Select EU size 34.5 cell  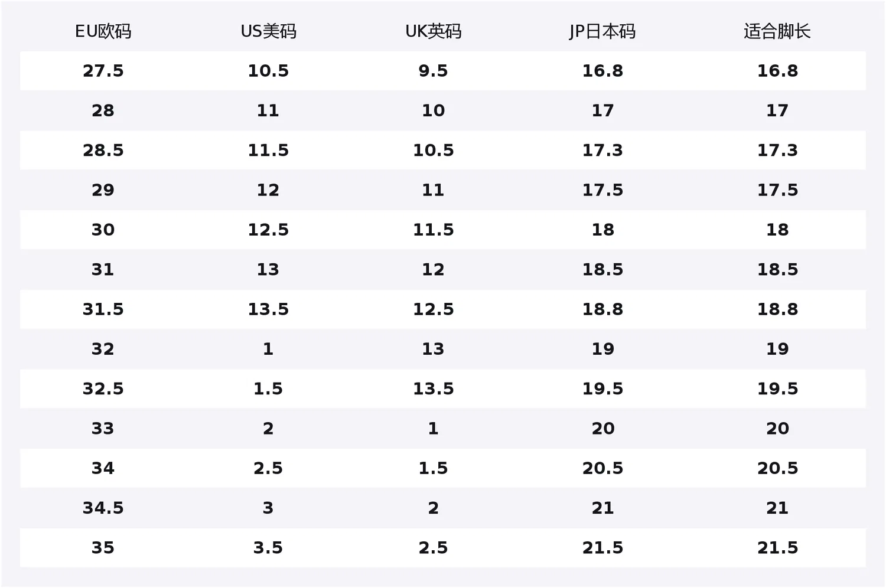coord(103,508)
